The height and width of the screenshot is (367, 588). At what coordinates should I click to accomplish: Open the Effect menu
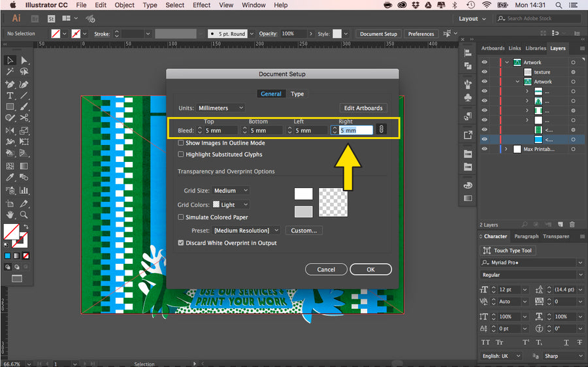(x=201, y=5)
